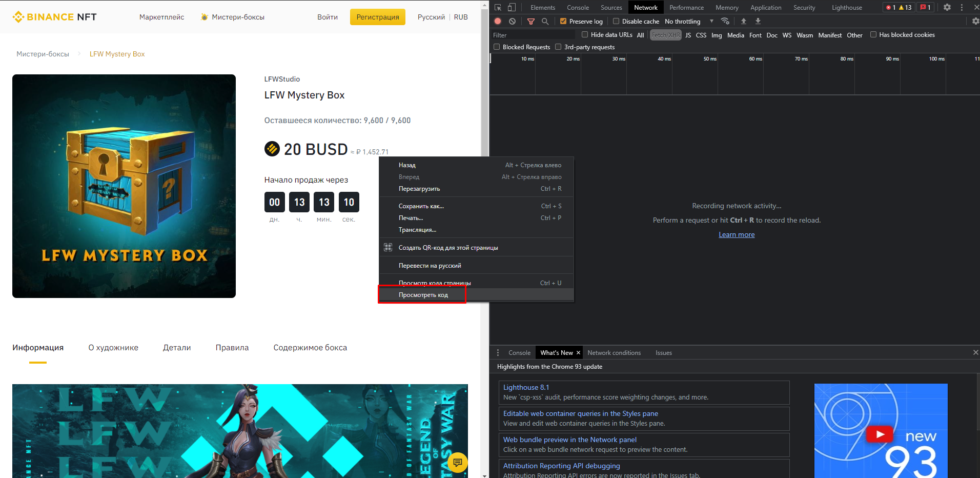The width and height of the screenshot is (980, 478).
Task: Select the All request type filter
Action: (641, 35)
